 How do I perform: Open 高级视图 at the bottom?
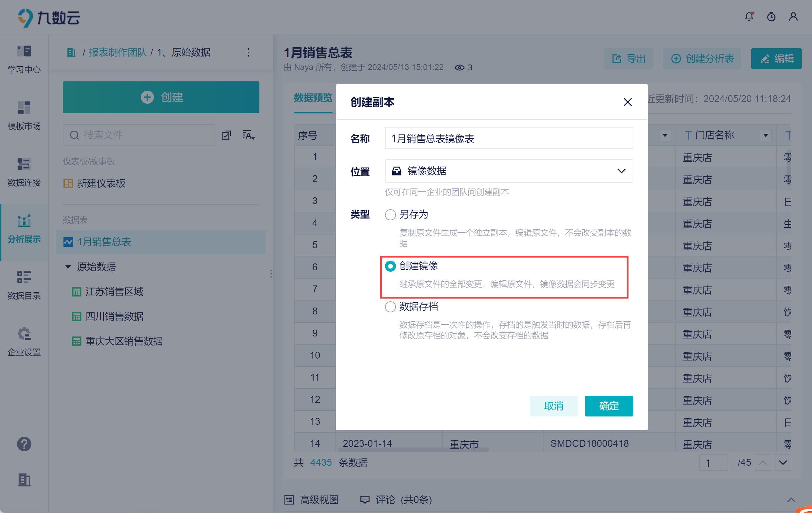[x=311, y=500]
